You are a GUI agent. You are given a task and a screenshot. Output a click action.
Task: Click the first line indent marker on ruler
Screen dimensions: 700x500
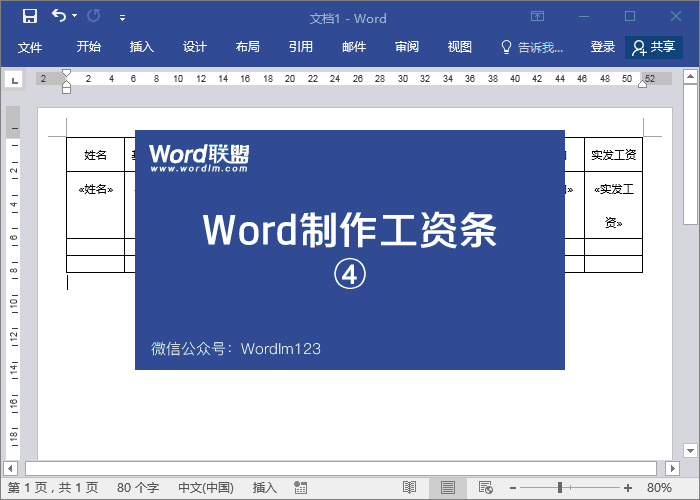[x=67, y=73]
